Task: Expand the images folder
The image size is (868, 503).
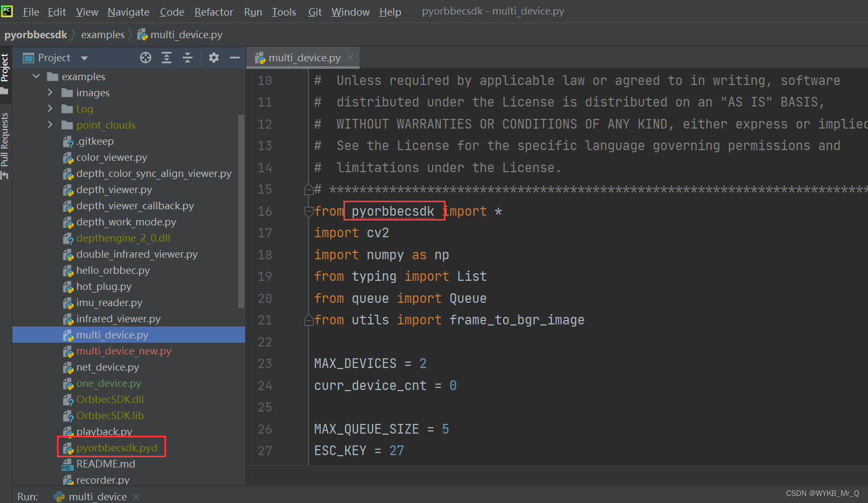Action: pyautogui.click(x=50, y=93)
